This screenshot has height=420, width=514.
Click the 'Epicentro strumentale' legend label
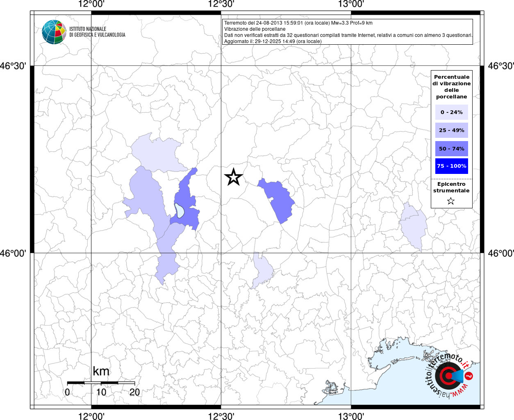451,187
